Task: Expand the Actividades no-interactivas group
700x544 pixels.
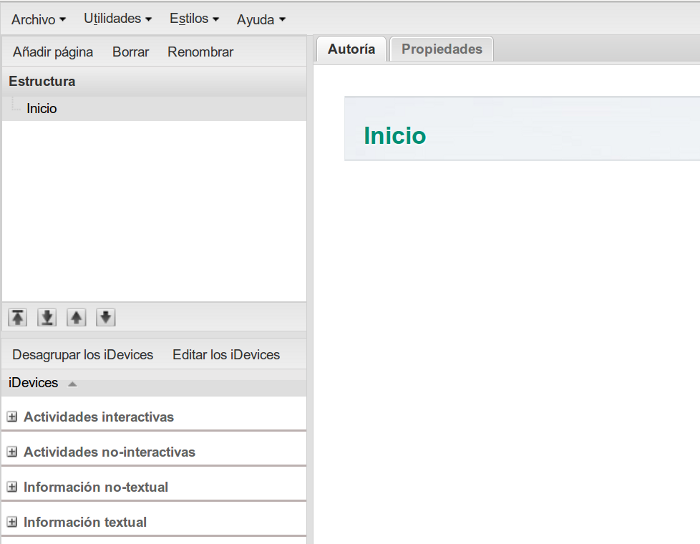Action: click(x=12, y=452)
